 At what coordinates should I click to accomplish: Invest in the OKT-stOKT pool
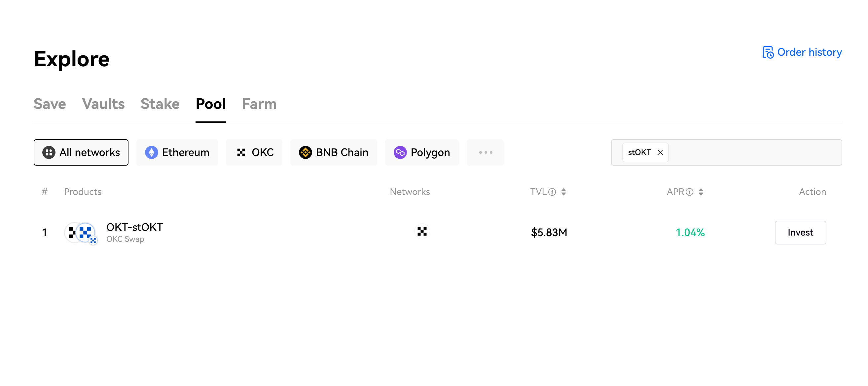tap(800, 233)
